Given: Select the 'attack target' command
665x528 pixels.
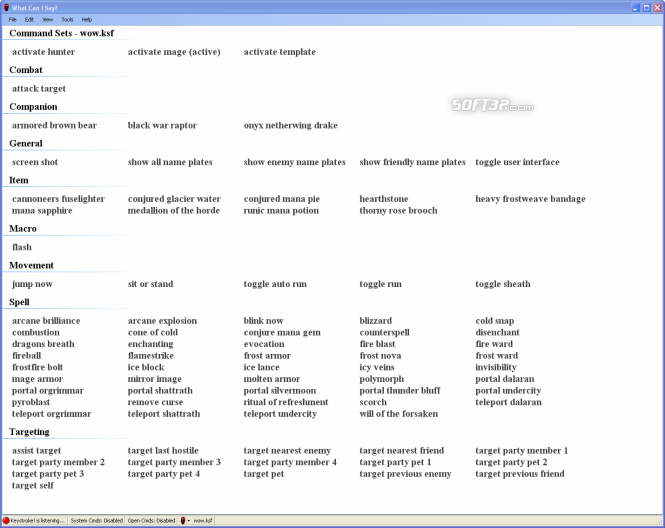Looking at the screenshot, I should tap(39, 89).
